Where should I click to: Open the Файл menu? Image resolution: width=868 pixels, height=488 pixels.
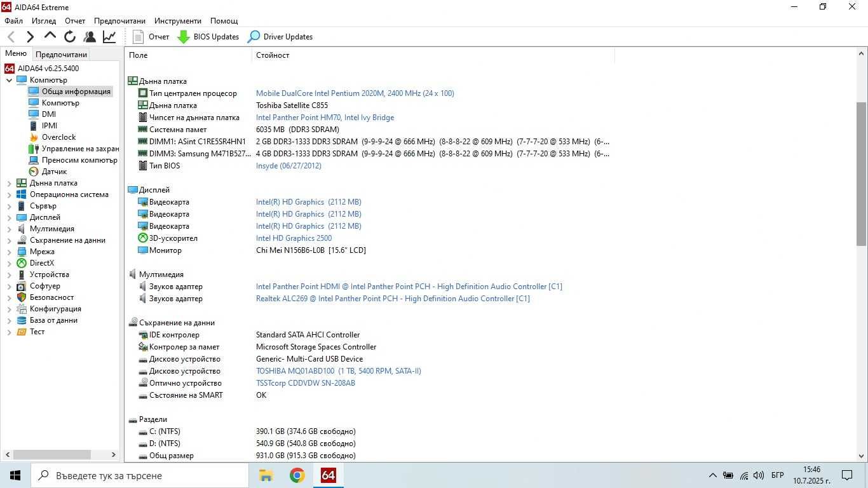[x=13, y=21]
